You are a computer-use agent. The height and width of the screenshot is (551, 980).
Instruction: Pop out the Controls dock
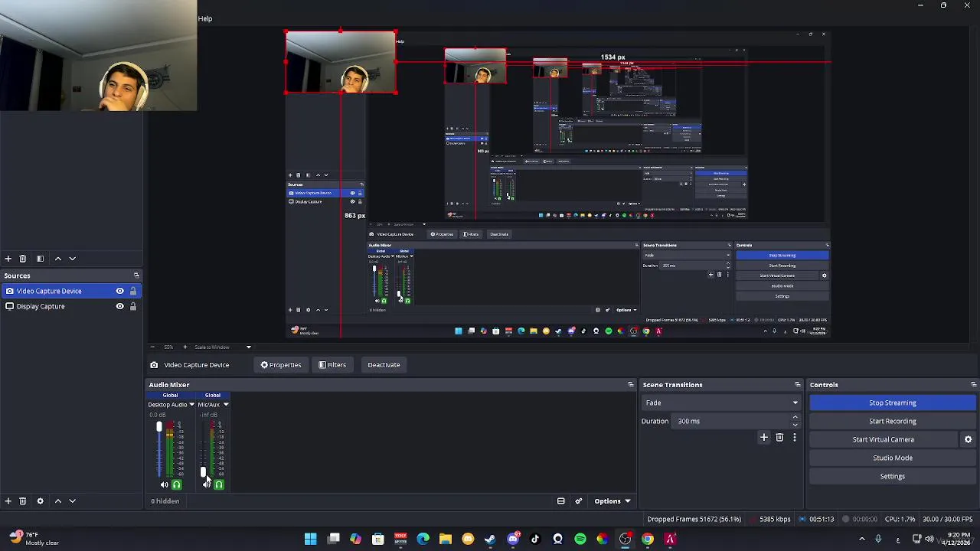point(973,385)
